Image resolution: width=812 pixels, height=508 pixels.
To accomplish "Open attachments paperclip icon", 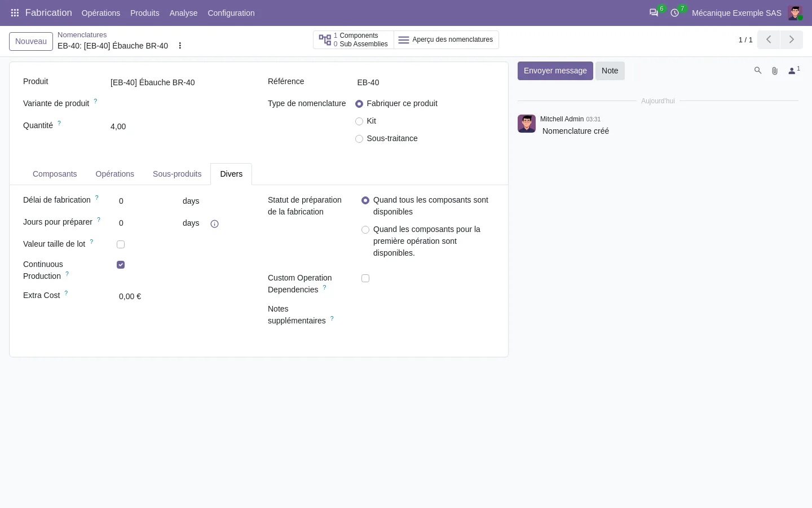I will pyautogui.click(x=775, y=71).
